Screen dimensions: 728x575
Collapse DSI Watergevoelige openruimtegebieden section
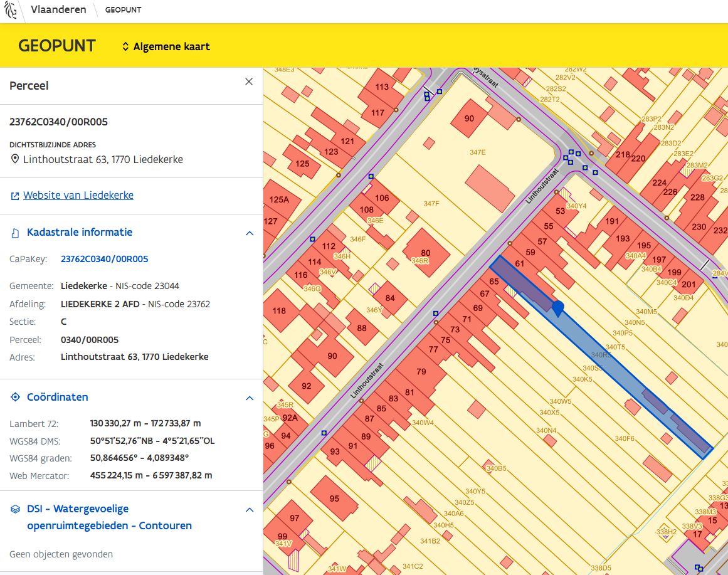(249, 509)
